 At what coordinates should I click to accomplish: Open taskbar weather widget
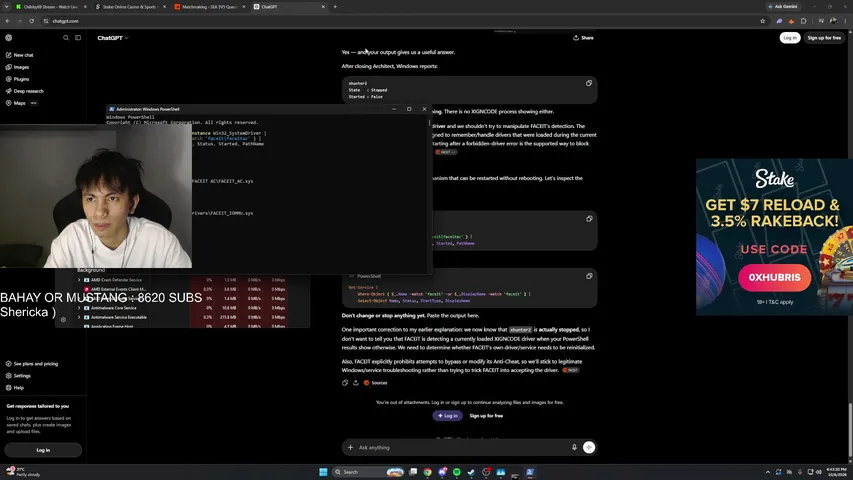tap(23, 471)
